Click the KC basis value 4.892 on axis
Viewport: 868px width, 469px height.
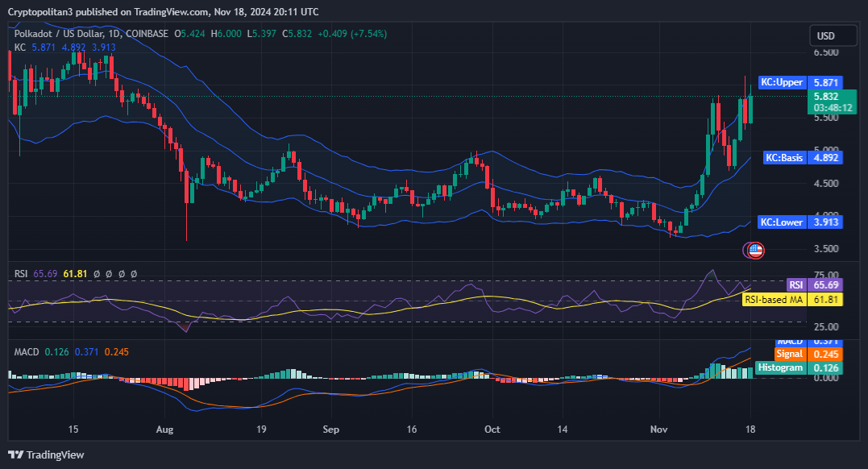tap(825, 158)
